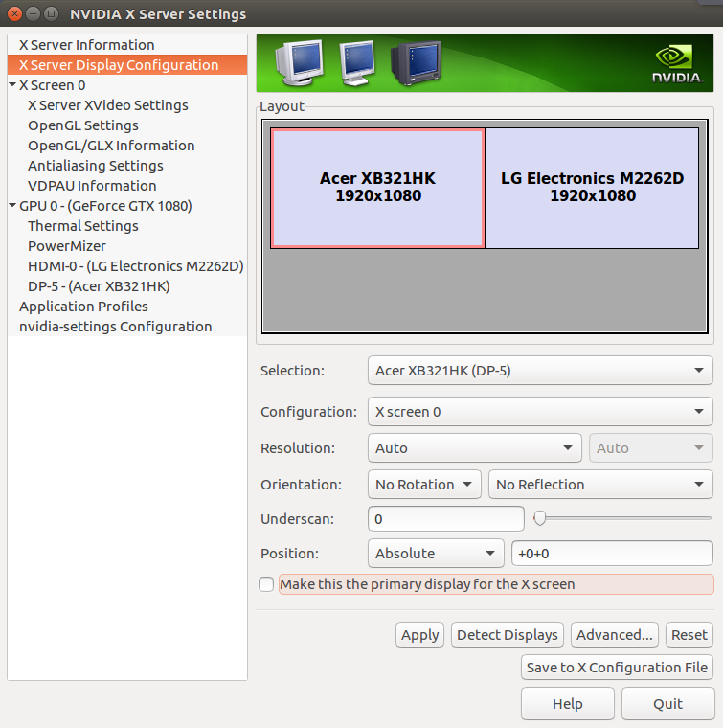
Task: Select X Server Display Configuration in the sidebar
Action: pyautogui.click(x=127, y=65)
